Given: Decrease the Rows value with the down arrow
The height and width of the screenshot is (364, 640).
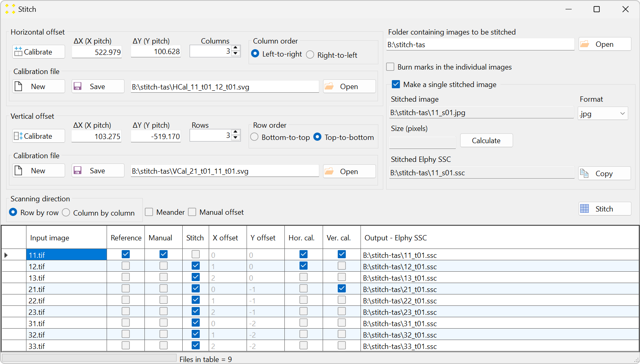Looking at the screenshot, I should [x=236, y=138].
